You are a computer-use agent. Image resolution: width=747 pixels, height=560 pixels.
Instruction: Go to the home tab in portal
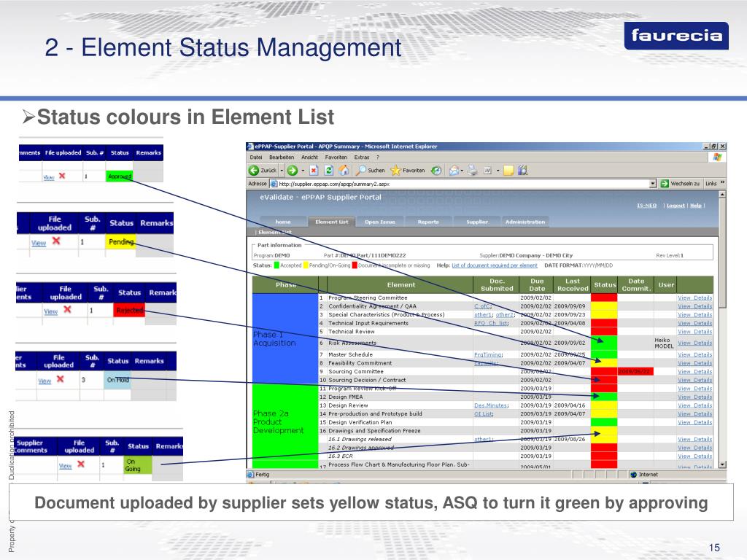tap(283, 222)
